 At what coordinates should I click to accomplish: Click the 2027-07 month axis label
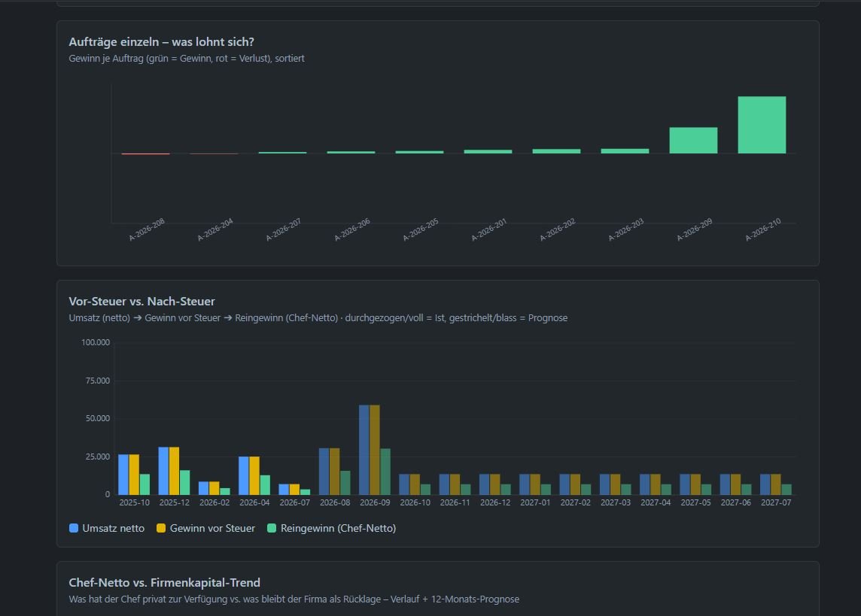776,502
